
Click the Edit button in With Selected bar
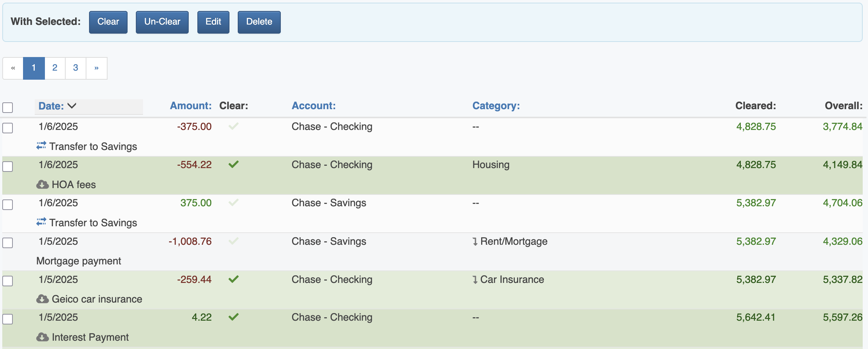click(213, 22)
